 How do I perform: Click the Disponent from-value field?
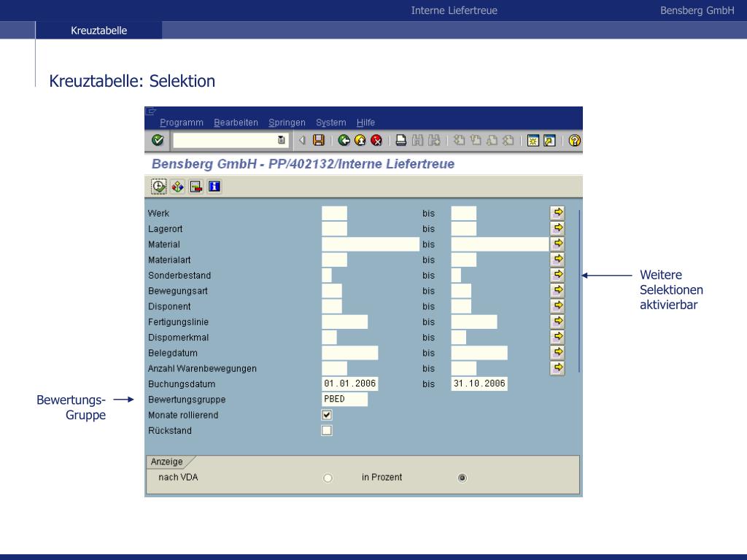click(332, 306)
